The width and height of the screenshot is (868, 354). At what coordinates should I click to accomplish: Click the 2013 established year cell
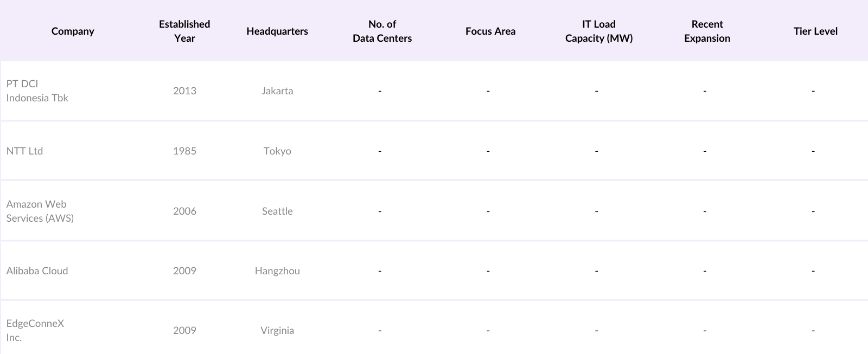click(184, 91)
